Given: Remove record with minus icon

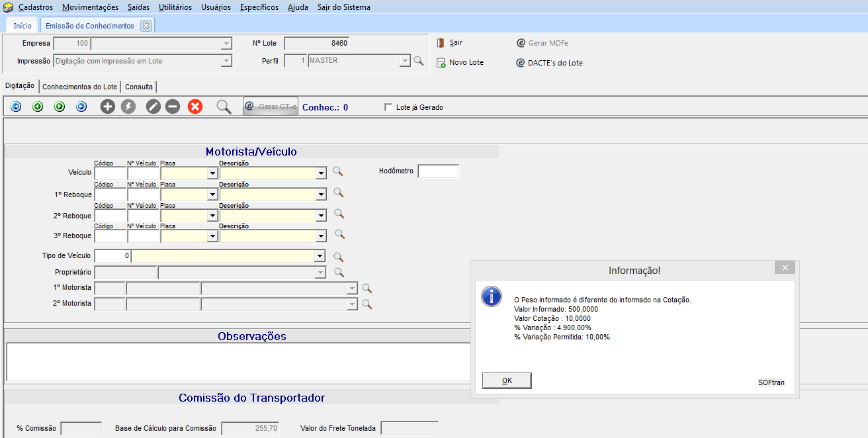Looking at the screenshot, I should [x=173, y=107].
